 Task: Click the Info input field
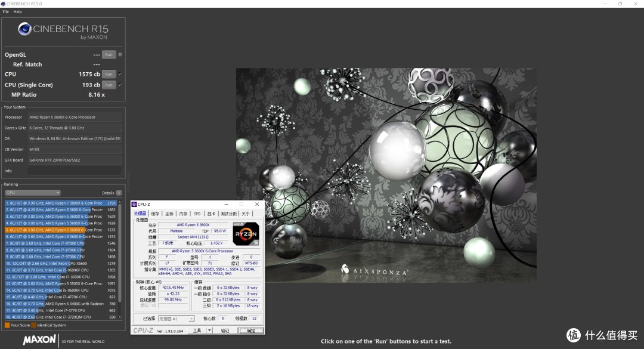75,171
